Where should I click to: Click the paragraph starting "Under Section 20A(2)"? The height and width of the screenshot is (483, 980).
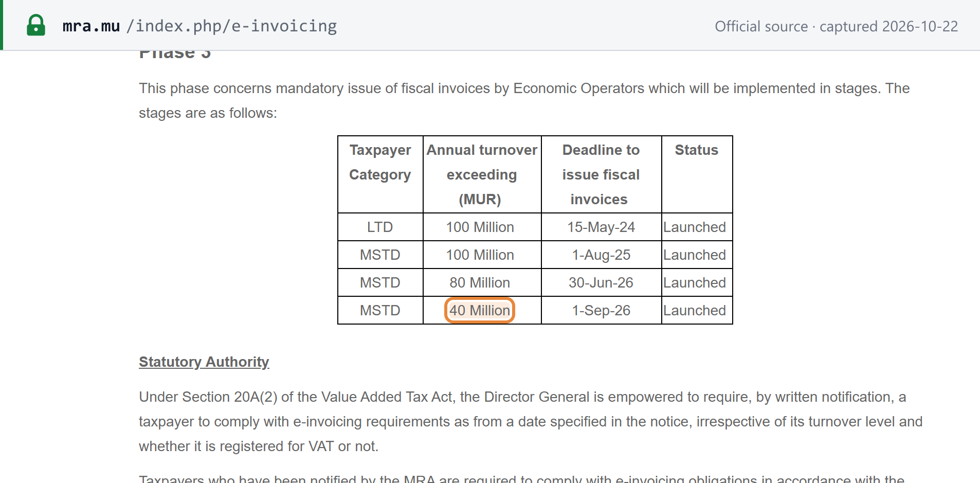[x=531, y=421]
